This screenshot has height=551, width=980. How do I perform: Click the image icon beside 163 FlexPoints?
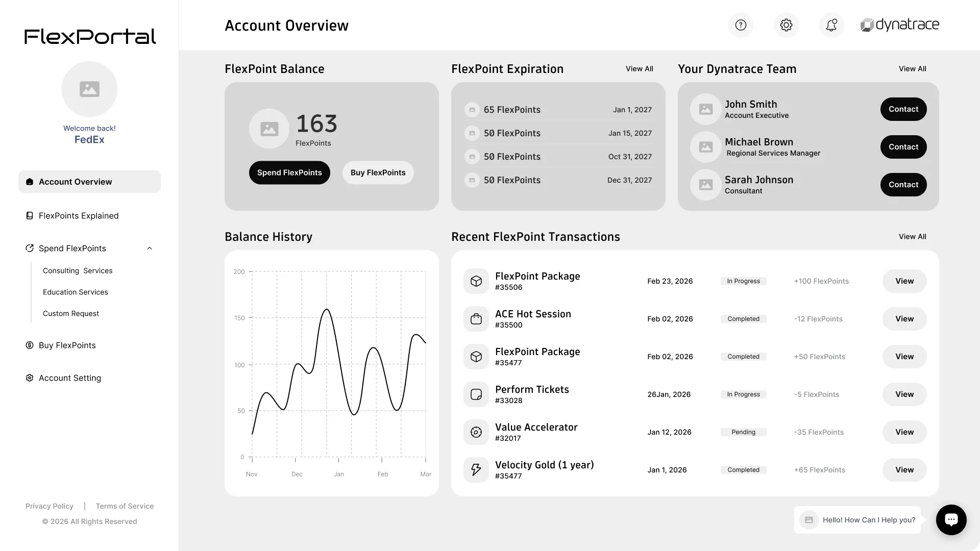269,129
